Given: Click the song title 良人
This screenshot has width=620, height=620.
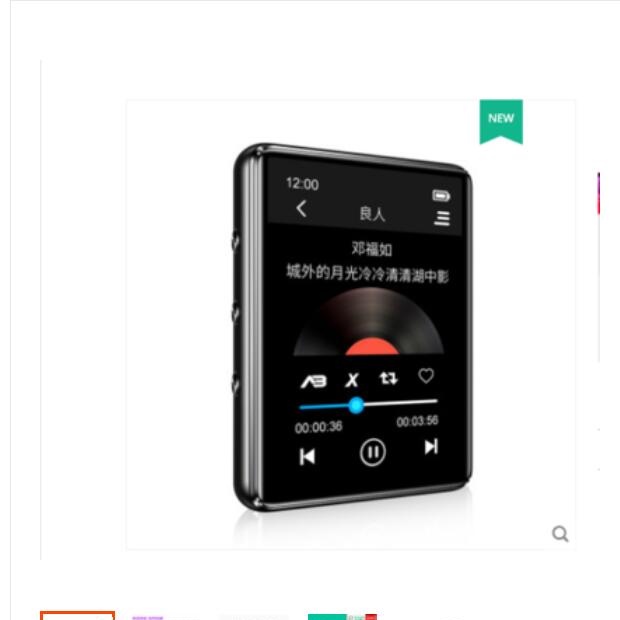Looking at the screenshot, I should (x=372, y=214).
